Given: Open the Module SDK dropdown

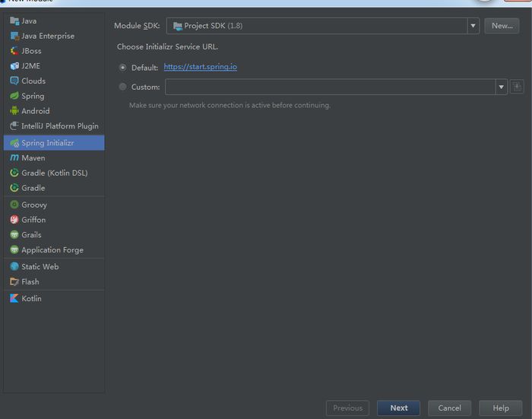Looking at the screenshot, I should point(473,26).
